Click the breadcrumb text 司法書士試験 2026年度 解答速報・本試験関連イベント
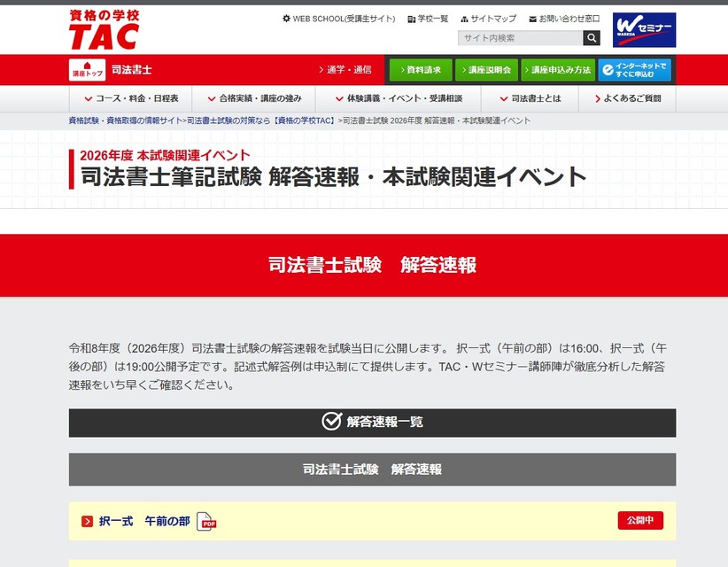Image resolution: width=728 pixels, height=567 pixels. coord(437,120)
